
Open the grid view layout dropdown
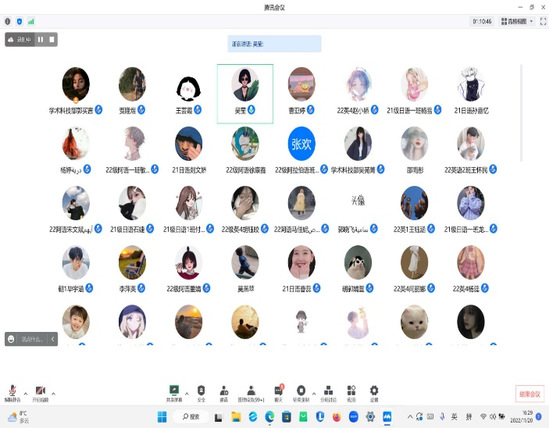(x=517, y=21)
